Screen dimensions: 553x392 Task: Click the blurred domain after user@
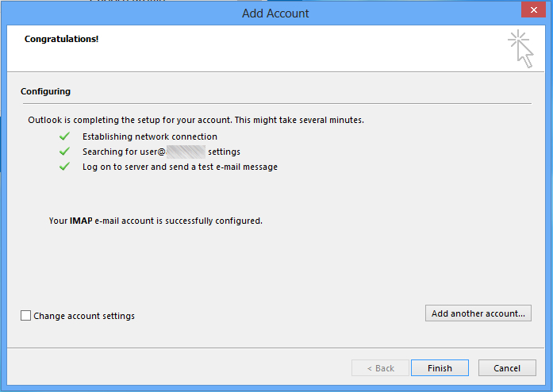[182, 152]
